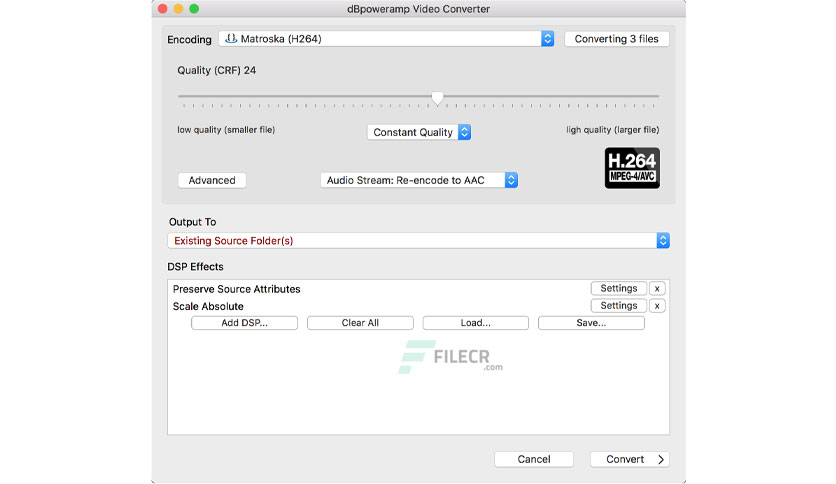This screenshot has height=484, width=836.
Task: Click the low quality (smaller file) label
Action: click(x=226, y=130)
